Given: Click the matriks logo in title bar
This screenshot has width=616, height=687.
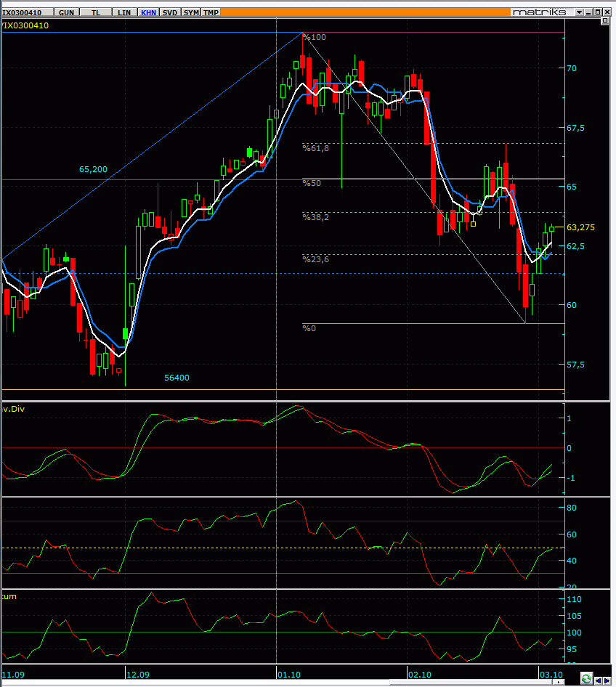Looking at the screenshot, I should 539,12.
